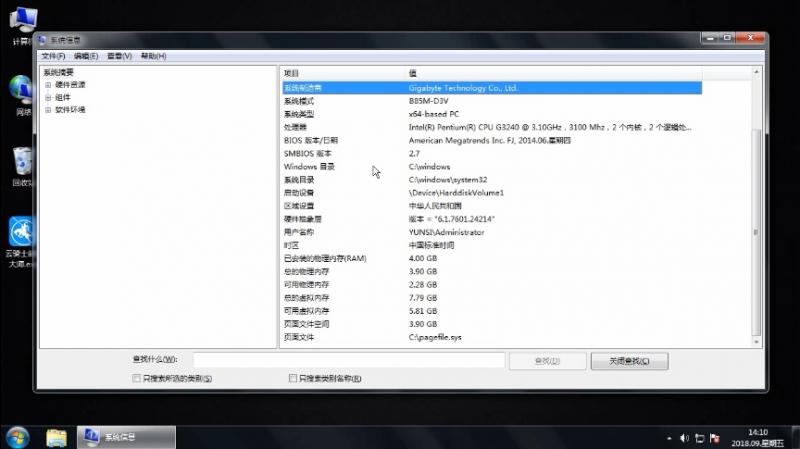Select the 硬件抽象层 row label

(302, 219)
